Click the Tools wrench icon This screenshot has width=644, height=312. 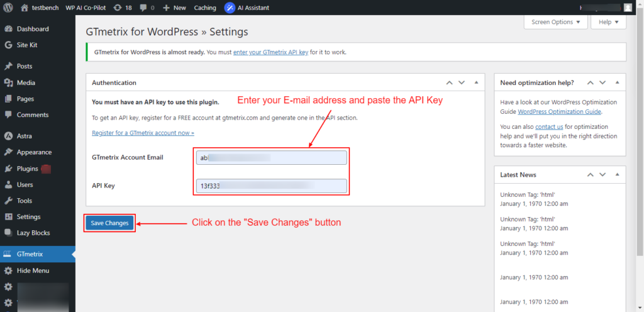click(x=8, y=201)
